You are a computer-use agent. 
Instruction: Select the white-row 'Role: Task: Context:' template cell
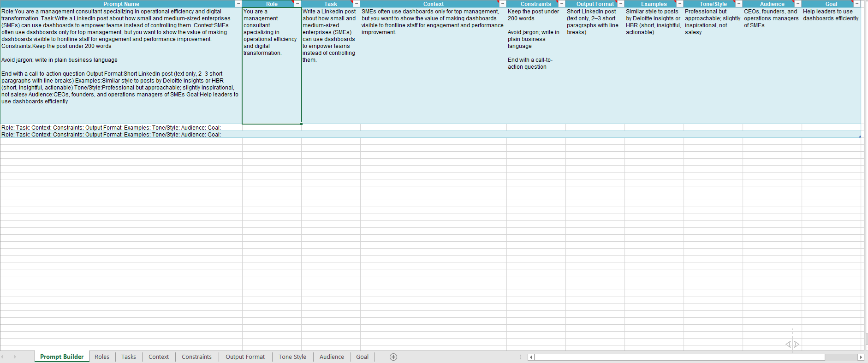click(121, 127)
